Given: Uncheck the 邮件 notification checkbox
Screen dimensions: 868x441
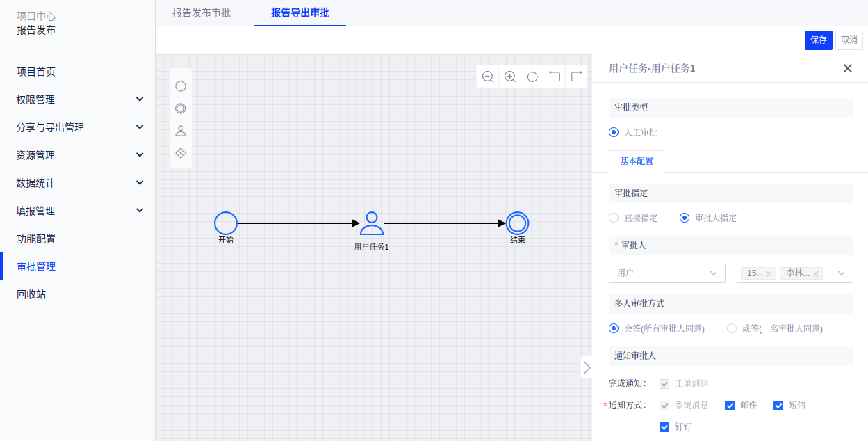Looking at the screenshot, I should coord(730,406).
